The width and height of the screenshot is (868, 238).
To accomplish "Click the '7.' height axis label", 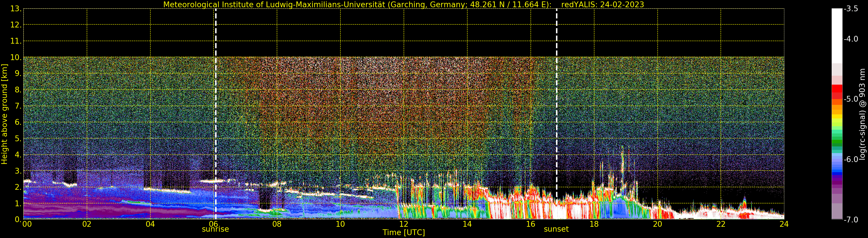I will pyautogui.click(x=18, y=106).
